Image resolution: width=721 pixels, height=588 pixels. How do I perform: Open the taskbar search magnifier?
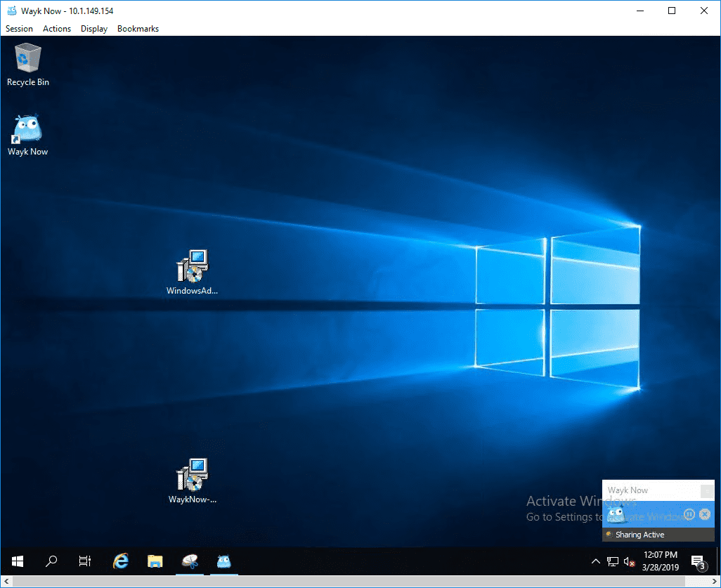(51, 561)
